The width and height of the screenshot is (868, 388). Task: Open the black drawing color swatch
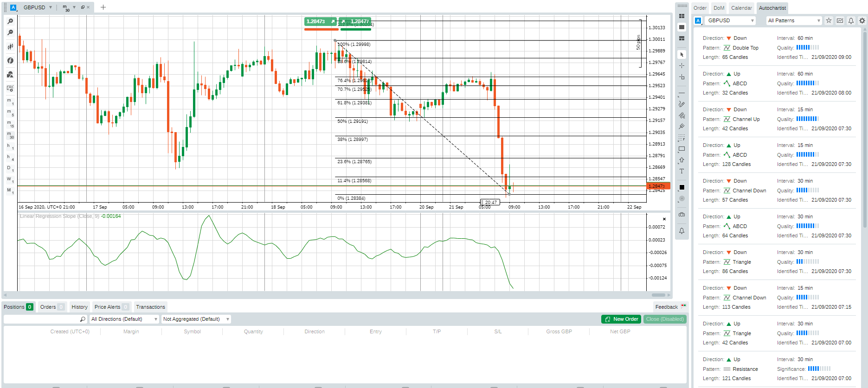point(682,188)
